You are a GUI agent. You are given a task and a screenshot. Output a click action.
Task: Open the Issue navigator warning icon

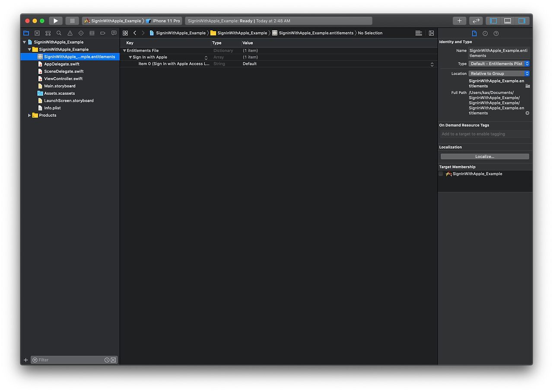pos(70,33)
